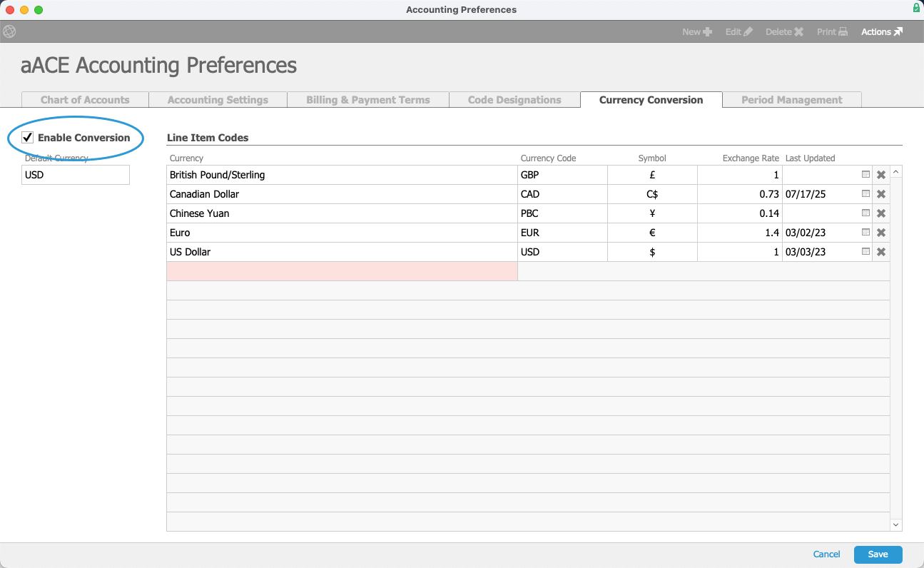The width and height of the screenshot is (924, 568).
Task: Click the £ symbol cell
Action: pos(652,175)
